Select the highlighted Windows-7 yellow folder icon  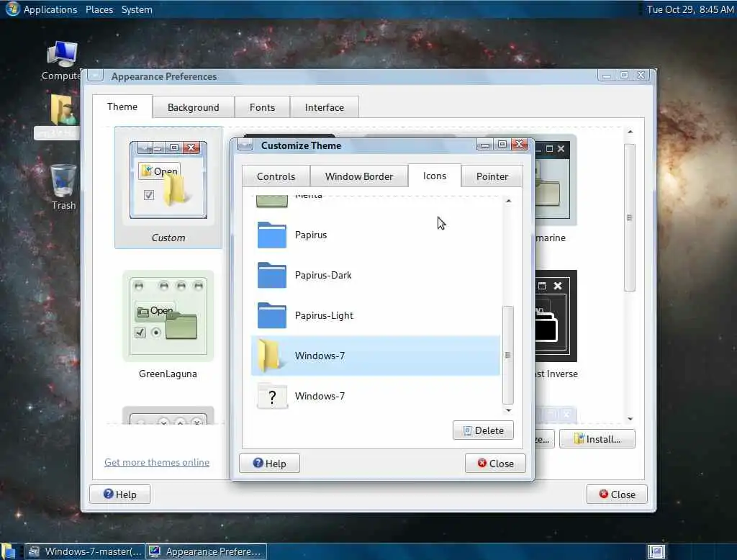coord(270,356)
